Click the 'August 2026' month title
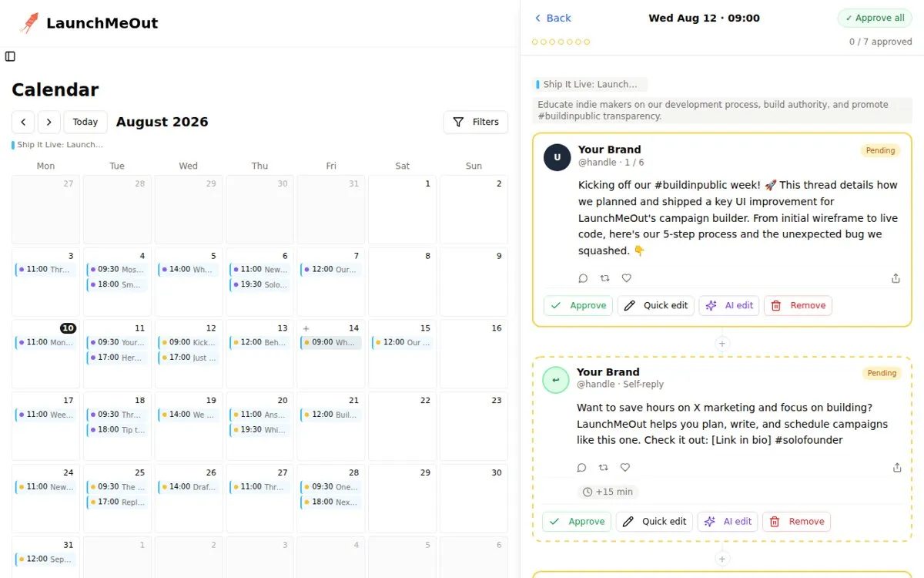 click(162, 122)
